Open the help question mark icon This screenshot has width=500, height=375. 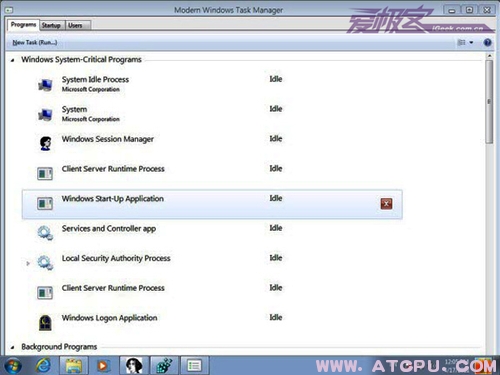point(487,43)
